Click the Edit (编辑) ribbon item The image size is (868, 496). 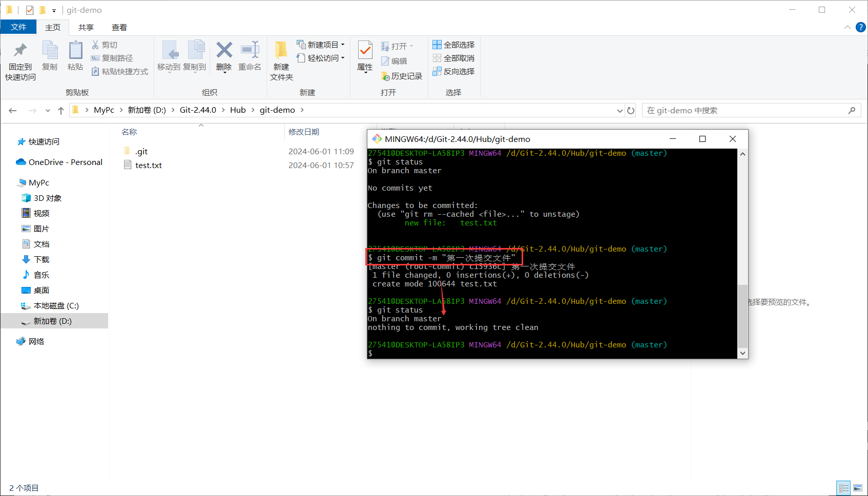pos(394,61)
